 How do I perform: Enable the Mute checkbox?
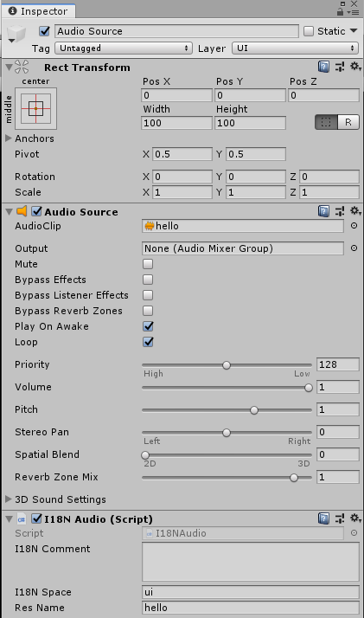(x=148, y=264)
